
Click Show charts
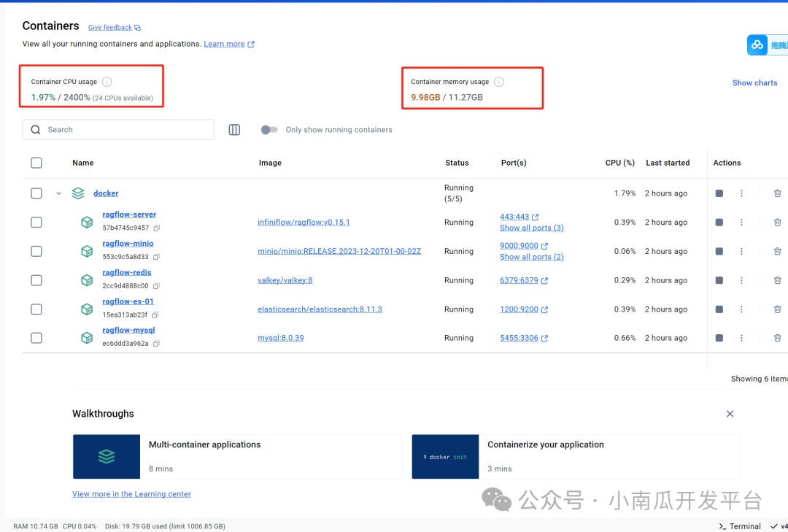click(x=754, y=83)
